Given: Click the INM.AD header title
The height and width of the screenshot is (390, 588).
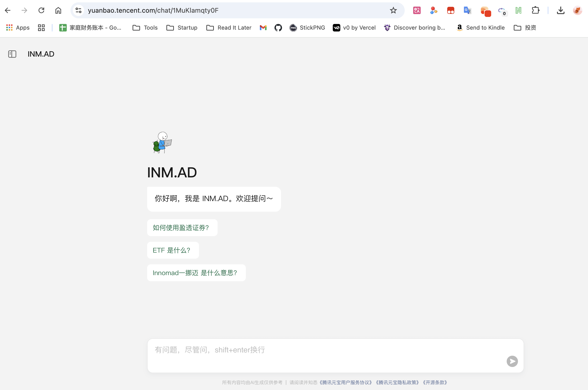Looking at the screenshot, I should [x=41, y=54].
